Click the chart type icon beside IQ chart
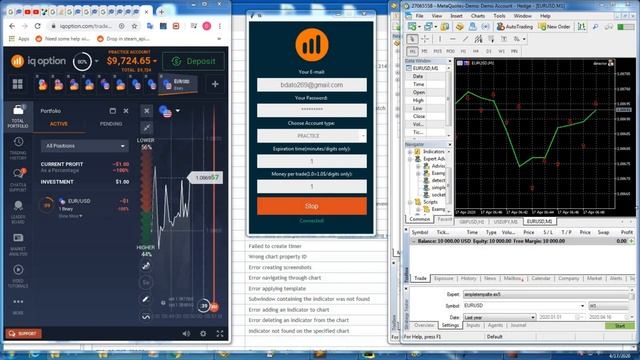The image size is (640, 360). click(146, 266)
